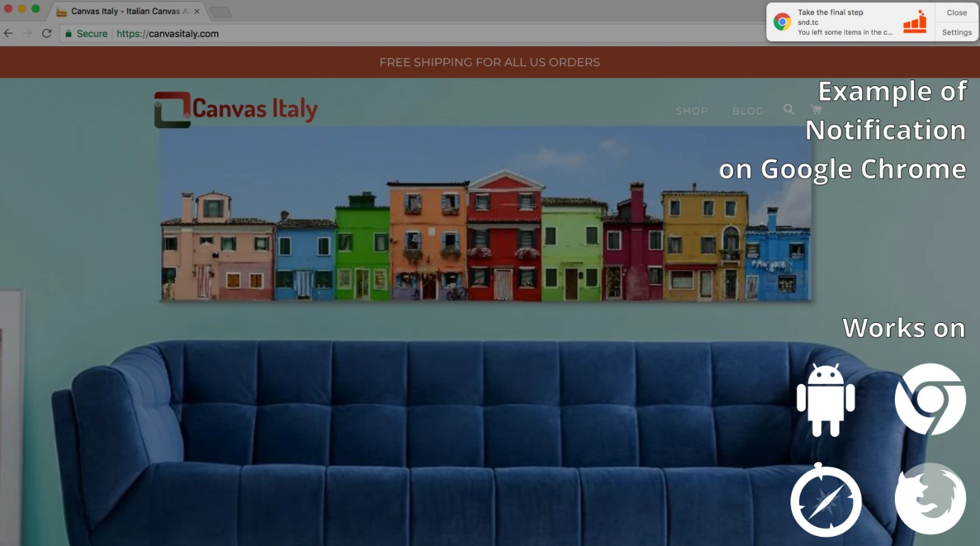Click the Chrome icon in the notification

pos(782,22)
